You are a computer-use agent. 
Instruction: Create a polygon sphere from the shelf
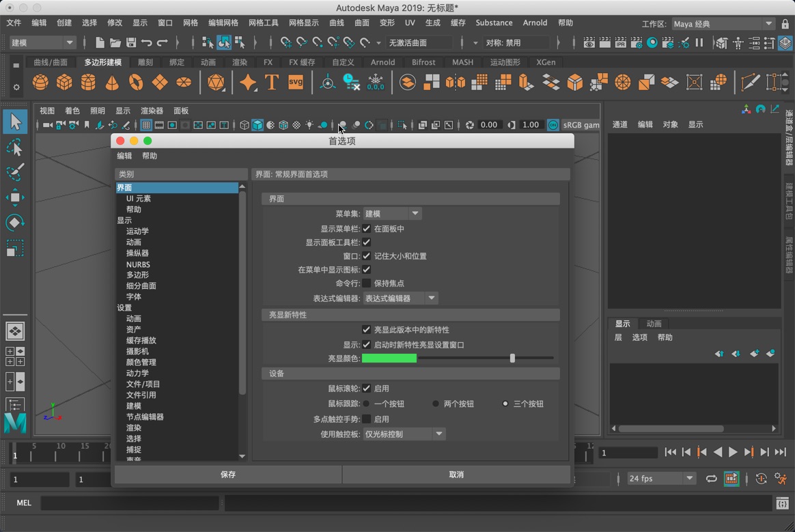[x=40, y=82]
